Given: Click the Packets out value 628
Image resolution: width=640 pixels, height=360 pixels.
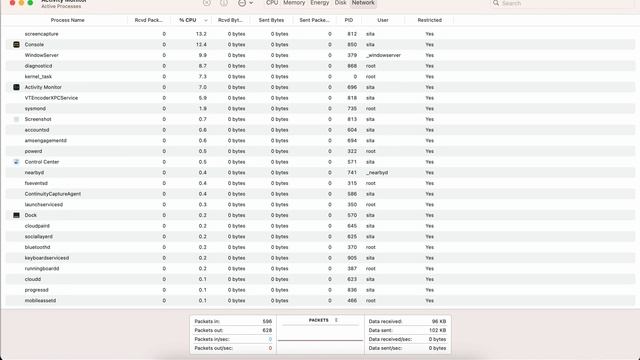Looking at the screenshot, I should (267, 330).
